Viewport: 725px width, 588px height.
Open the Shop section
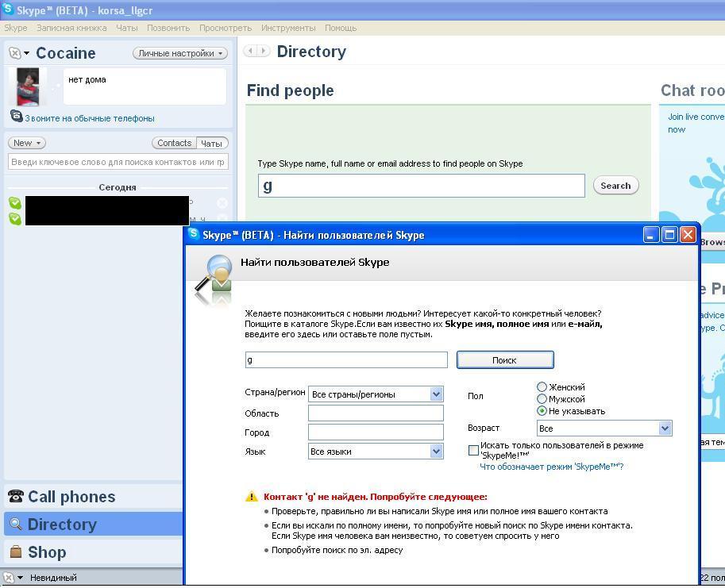(94, 552)
